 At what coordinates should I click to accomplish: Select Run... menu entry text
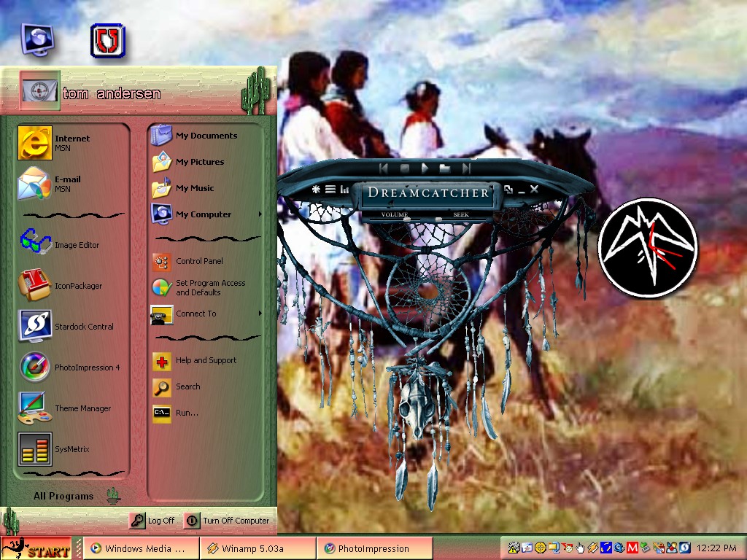coord(187,413)
